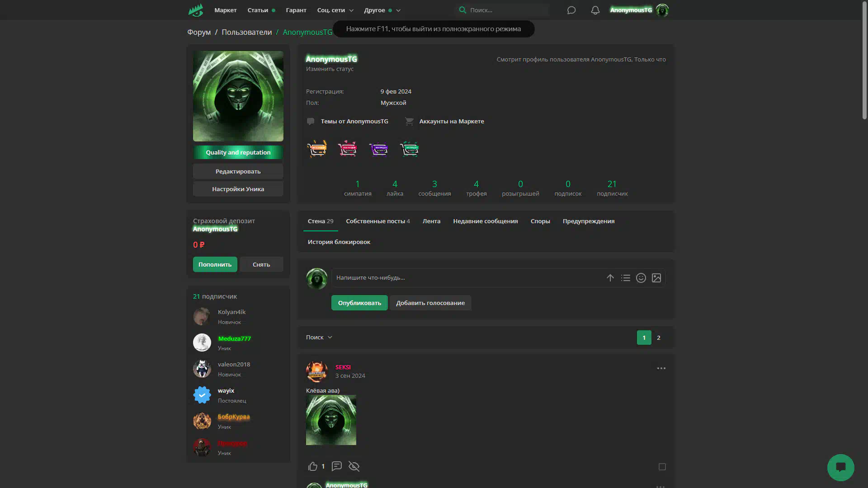
Task: Open the История блокировок tab
Action: click(x=339, y=242)
